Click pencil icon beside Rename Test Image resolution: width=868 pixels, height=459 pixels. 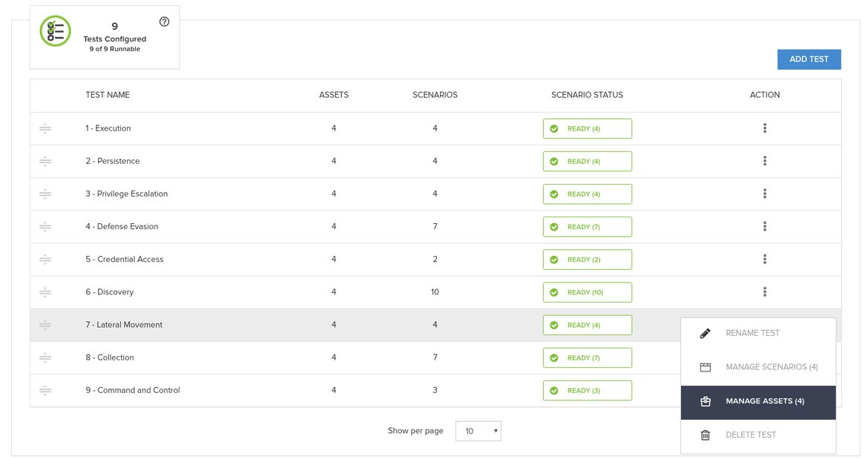(706, 334)
